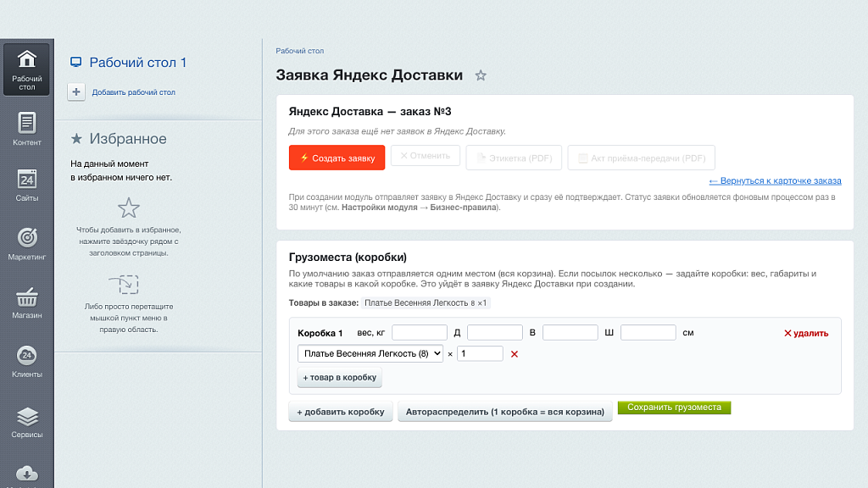
Task: Open the Рабочий стол sidebar section
Action: tap(26, 69)
